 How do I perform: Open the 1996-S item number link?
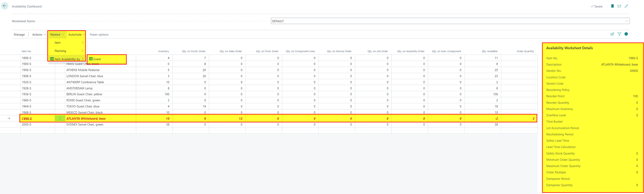[x=27, y=119]
